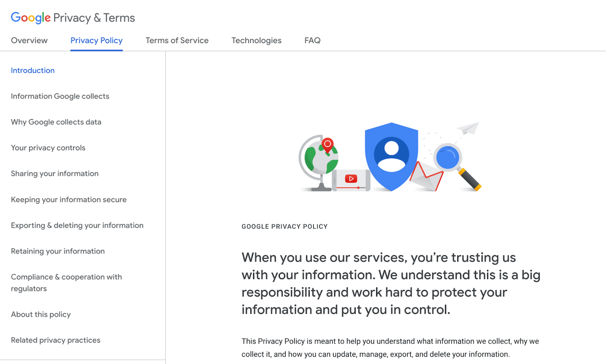Click the red video play icon illustration
Screen dimensions: 606x364
coord(351,179)
